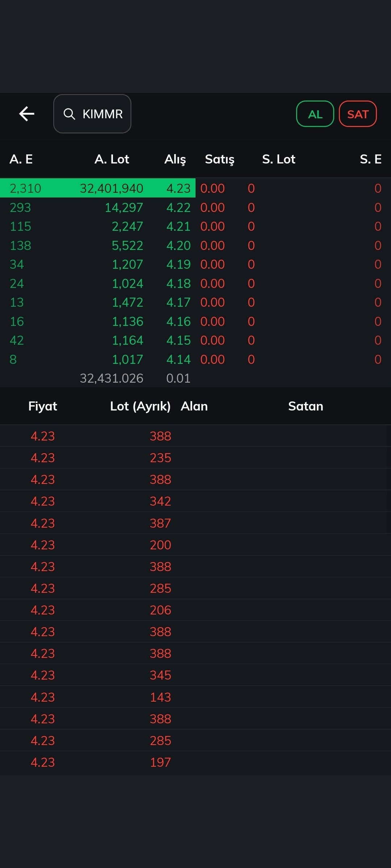Image resolution: width=391 pixels, height=868 pixels.
Task: Tap the Fiyat column header
Action: pyautogui.click(x=43, y=406)
